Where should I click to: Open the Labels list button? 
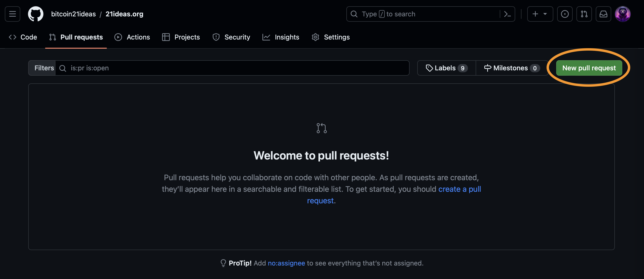pos(446,68)
